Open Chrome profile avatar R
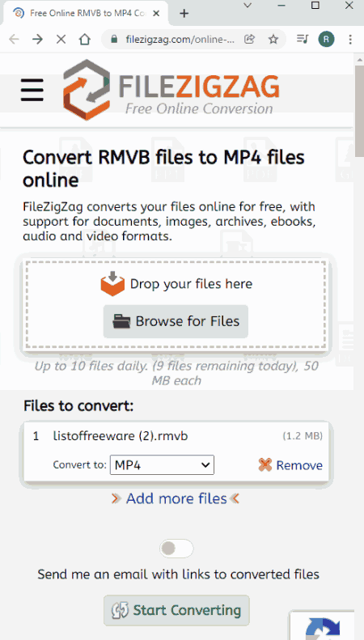Screen dimensions: 364x640 [327, 39]
